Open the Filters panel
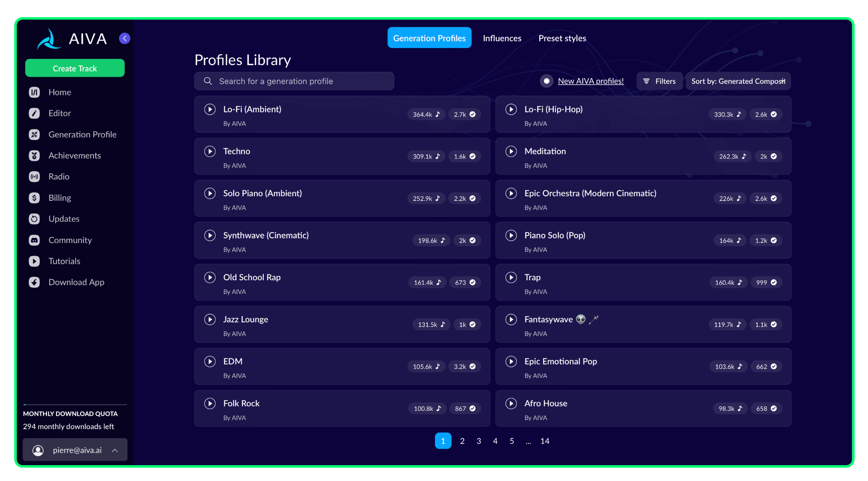 659,81
